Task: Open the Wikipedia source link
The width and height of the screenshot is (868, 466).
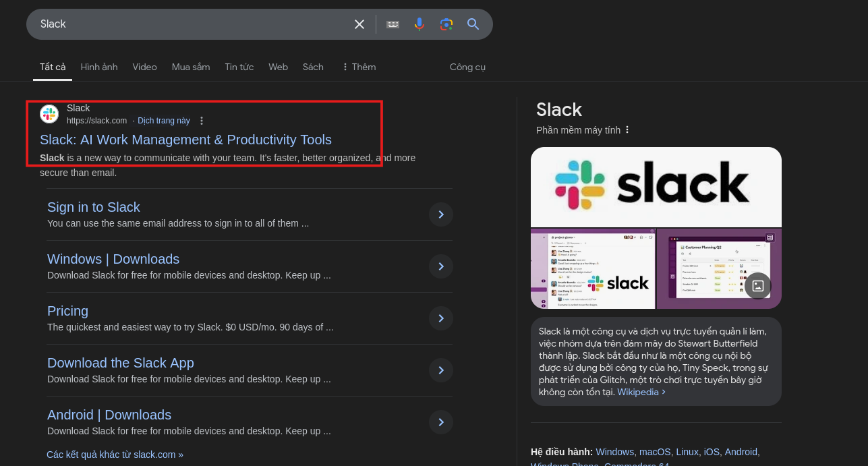Action: (x=641, y=392)
